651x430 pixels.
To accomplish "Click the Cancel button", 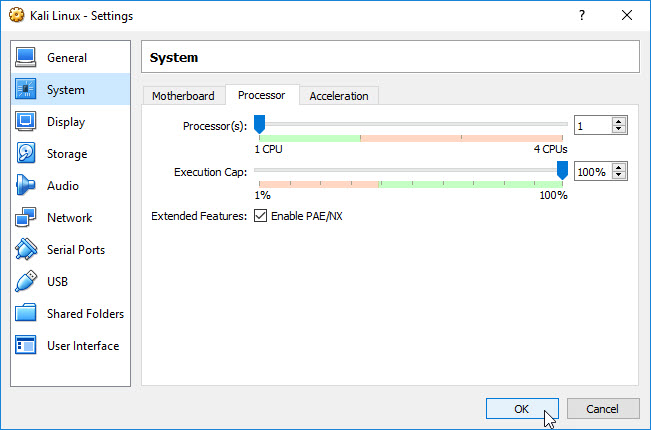I will tap(602, 409).
